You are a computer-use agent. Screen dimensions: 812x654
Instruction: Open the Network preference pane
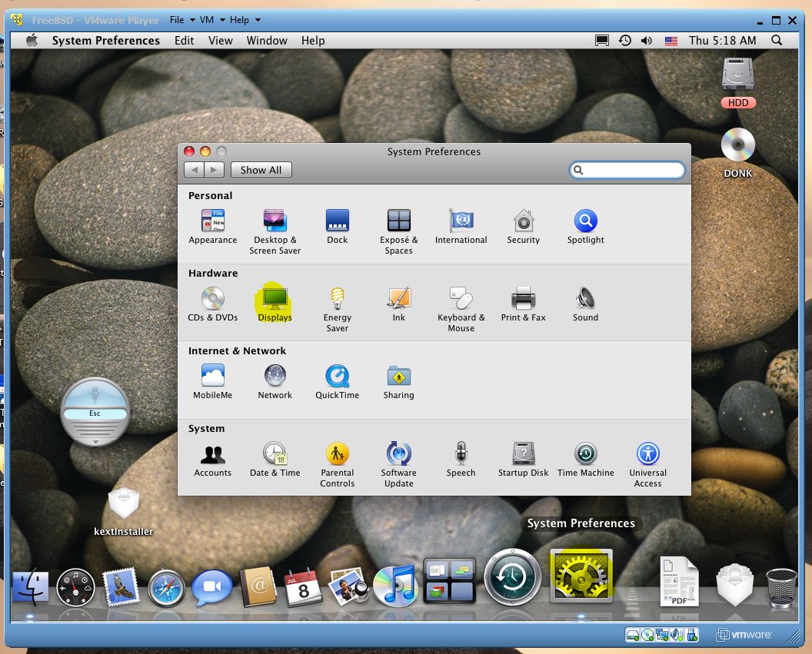pyautogui.click(x=275, y=381)
